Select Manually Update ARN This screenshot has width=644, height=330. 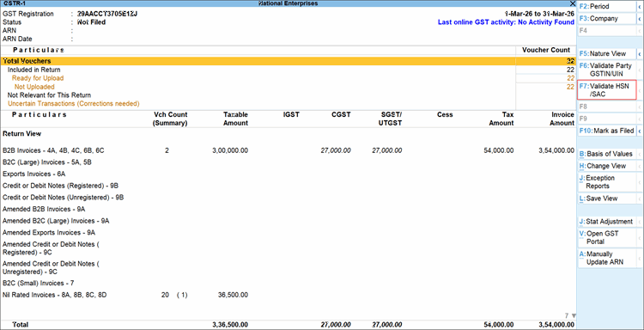tap(607, 258)
